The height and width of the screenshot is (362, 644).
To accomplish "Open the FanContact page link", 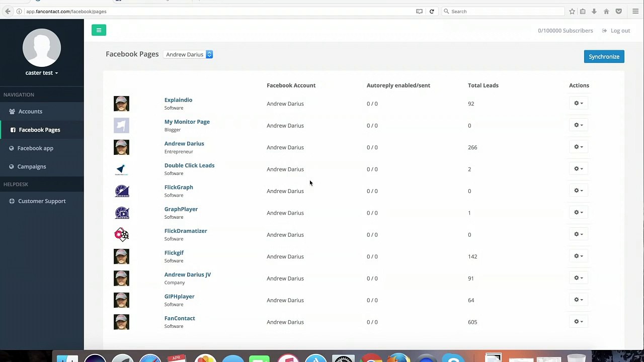I will pos(180,318).
